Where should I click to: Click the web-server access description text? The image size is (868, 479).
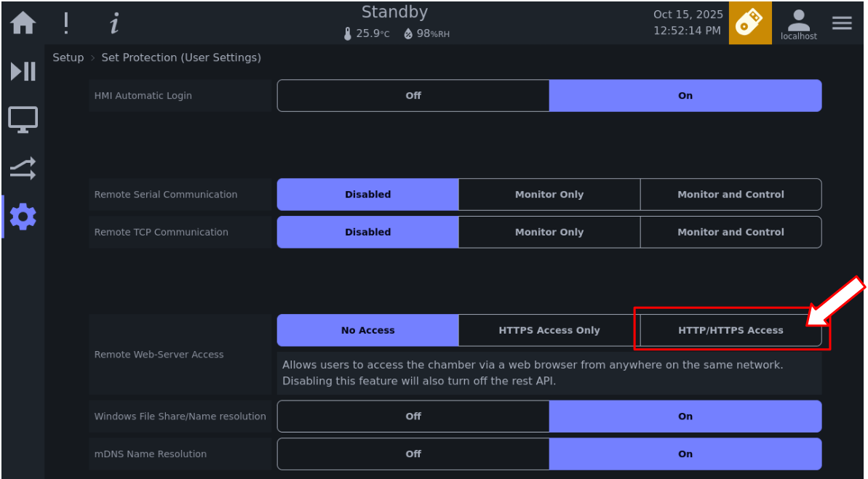533,373
